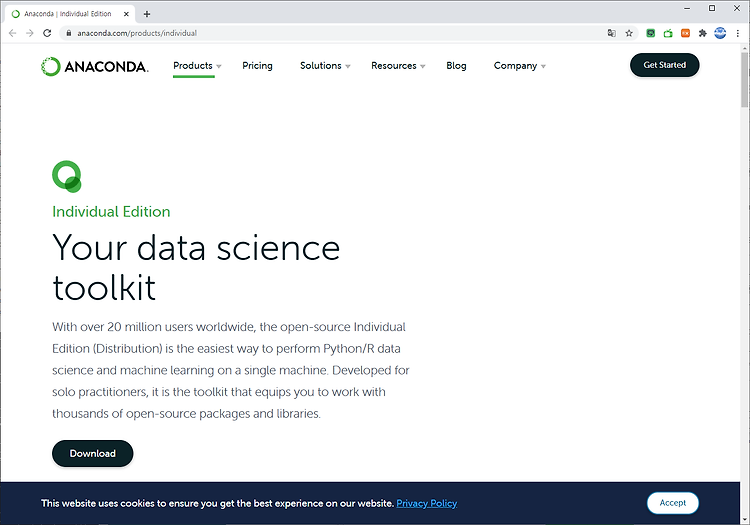This screenshot has height=525, width=750.
Task: Open a new tab with the plus button
Action: pyautogui.click(x=147, y=14)
